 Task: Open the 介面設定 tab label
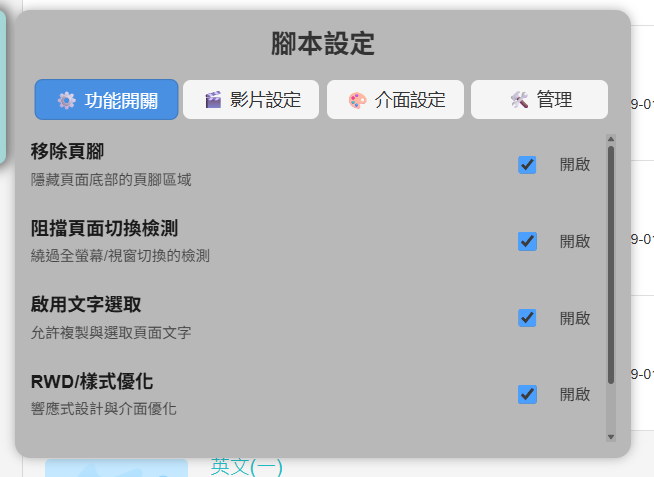410,100
